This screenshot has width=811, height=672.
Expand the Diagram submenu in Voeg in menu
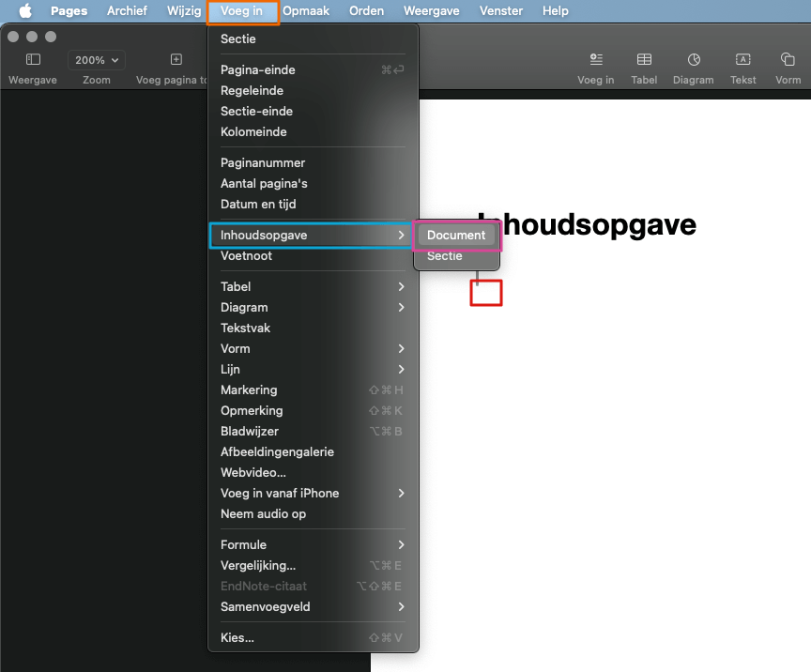[x=313, y=307]
